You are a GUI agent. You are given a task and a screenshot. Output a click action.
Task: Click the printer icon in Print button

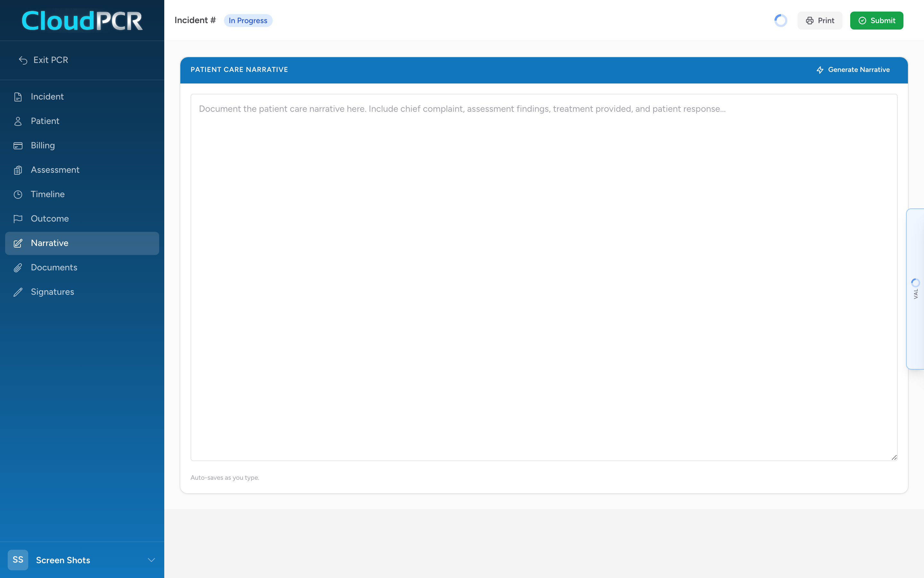coord(809,21)
